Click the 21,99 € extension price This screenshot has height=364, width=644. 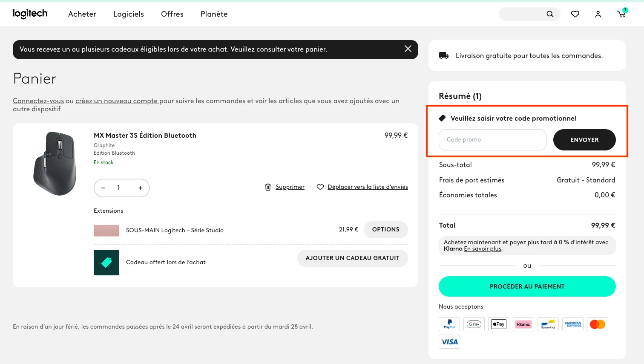pyautogui.click(x=348, y=229)
